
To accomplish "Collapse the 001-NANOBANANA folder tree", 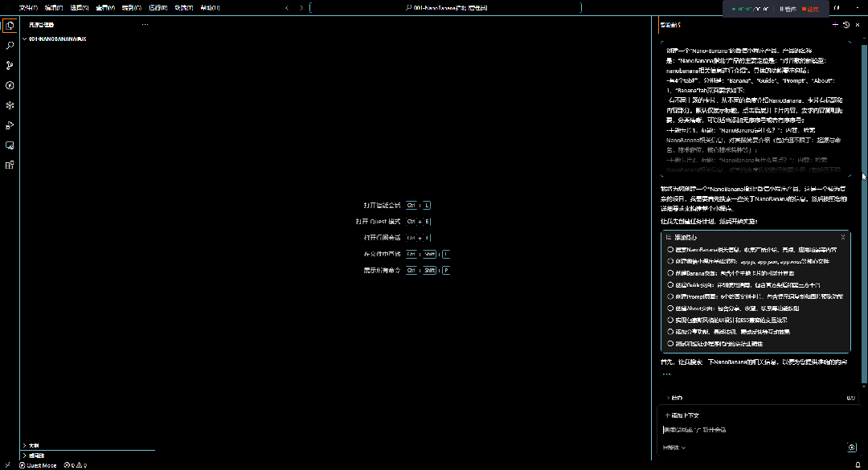I will point(24,39).
